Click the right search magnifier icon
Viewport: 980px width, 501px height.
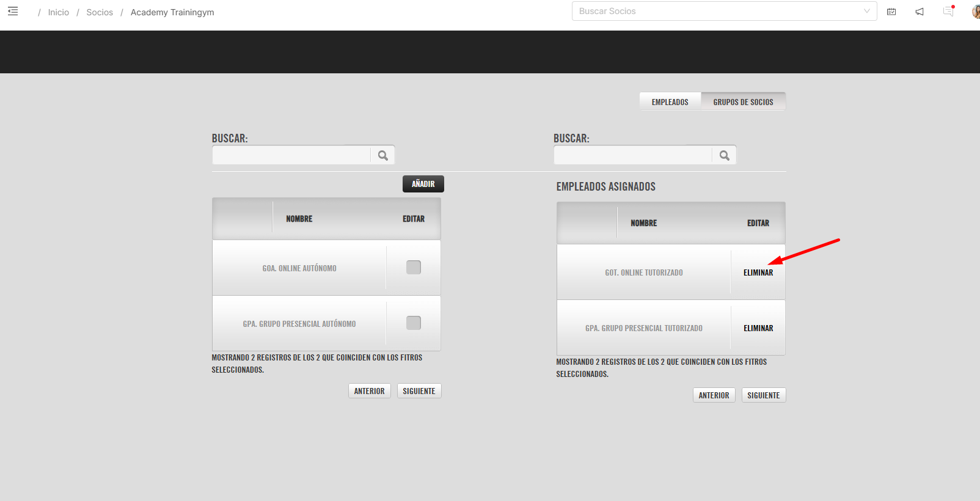coord(724,155)
